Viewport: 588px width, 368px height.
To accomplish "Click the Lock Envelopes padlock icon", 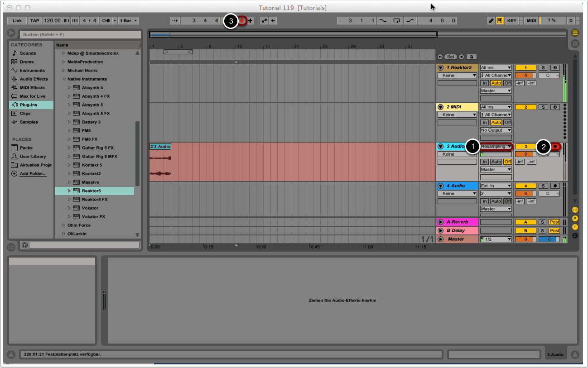I will tap(472, 57).
